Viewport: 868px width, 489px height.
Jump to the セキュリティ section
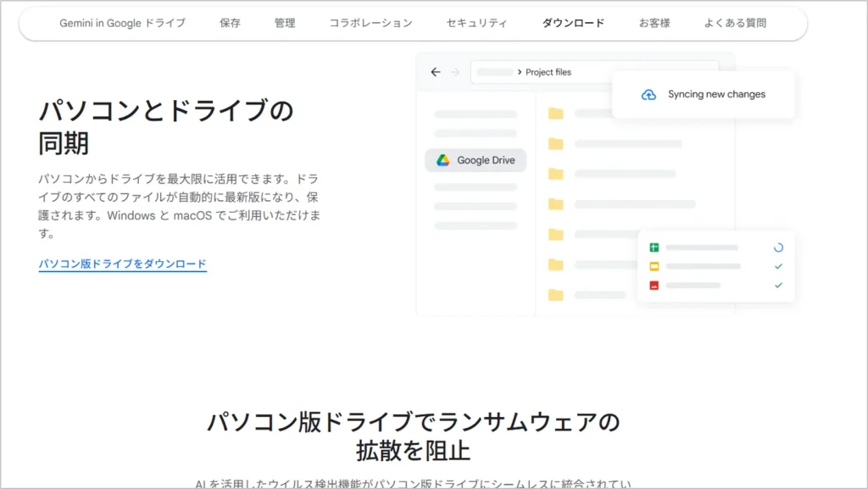(x=477, y=23)
